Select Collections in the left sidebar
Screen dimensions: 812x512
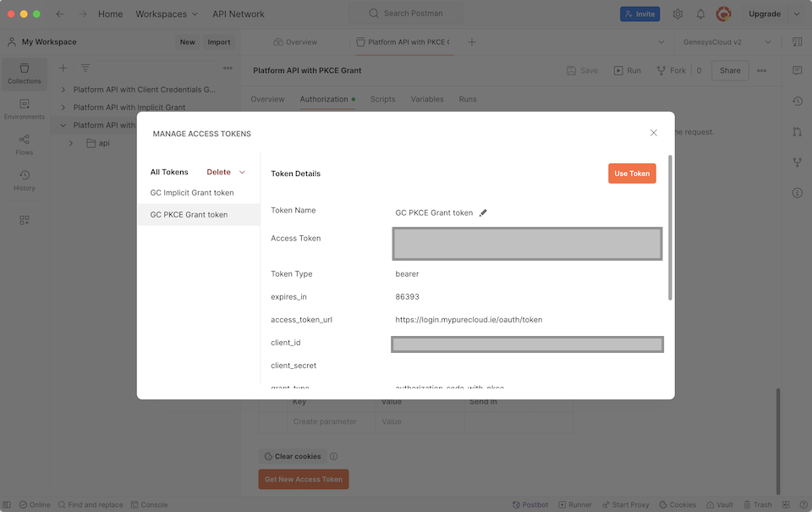pos(25,73)
